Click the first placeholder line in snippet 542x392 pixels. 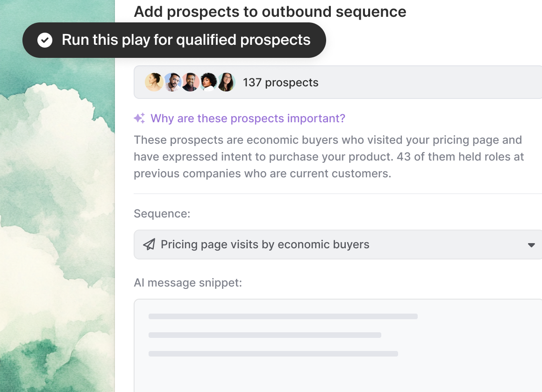(283, 316)
